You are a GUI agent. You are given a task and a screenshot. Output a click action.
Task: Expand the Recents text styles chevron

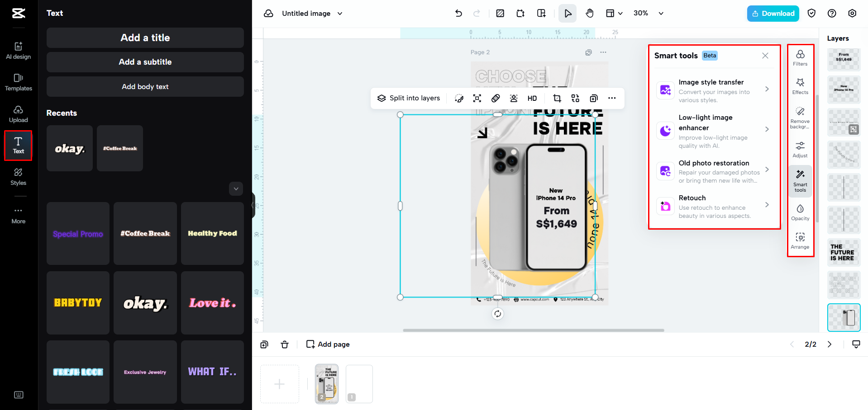point(236,189)
